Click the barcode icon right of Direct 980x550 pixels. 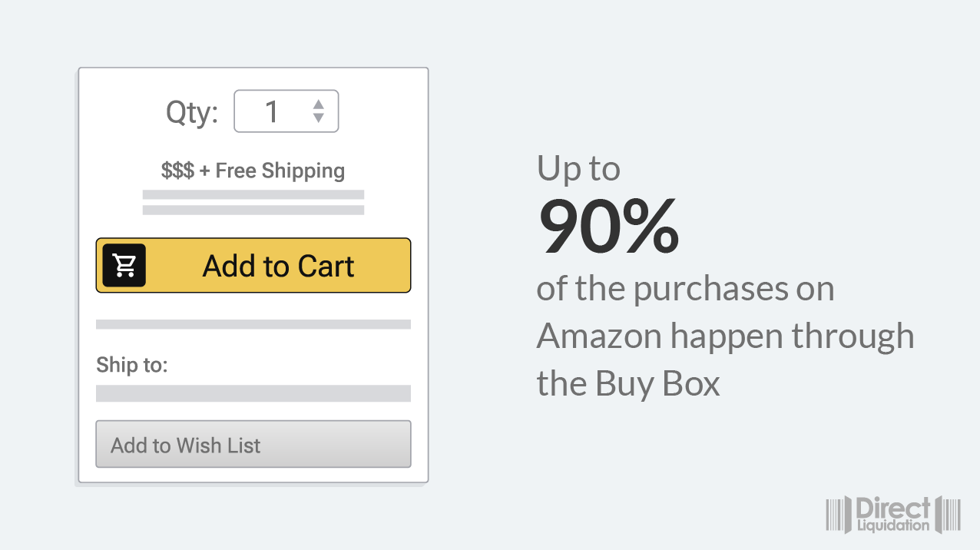pos(950,515)
